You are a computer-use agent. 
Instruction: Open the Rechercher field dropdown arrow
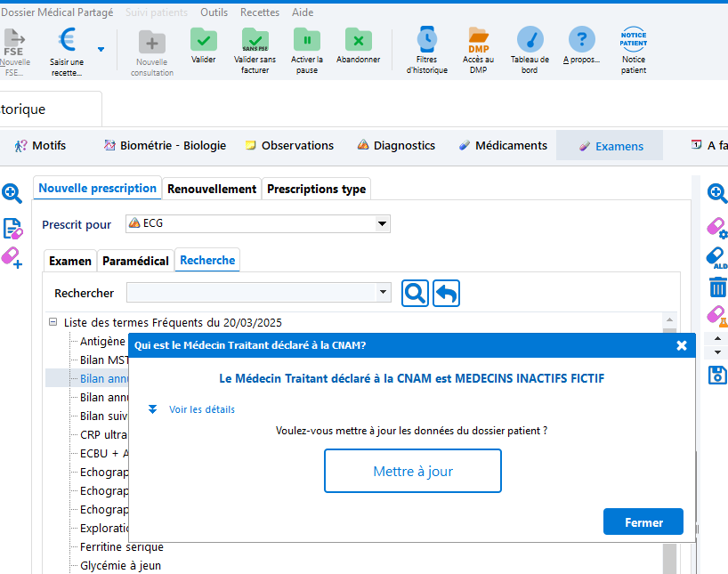pyautogui.click(x=383, y=293)
